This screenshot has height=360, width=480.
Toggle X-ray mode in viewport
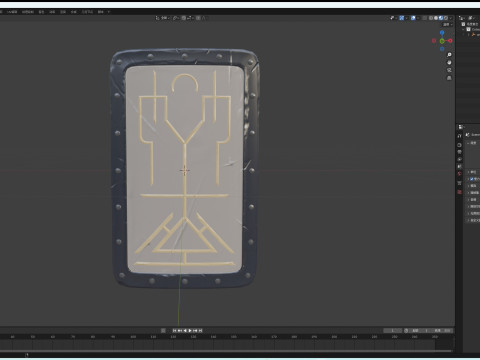424,18
